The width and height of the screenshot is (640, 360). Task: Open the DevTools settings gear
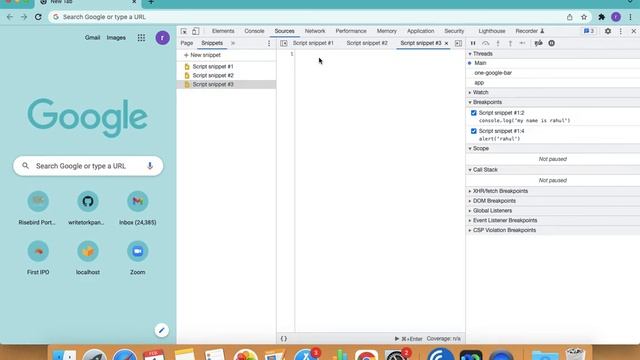[608, 31]
